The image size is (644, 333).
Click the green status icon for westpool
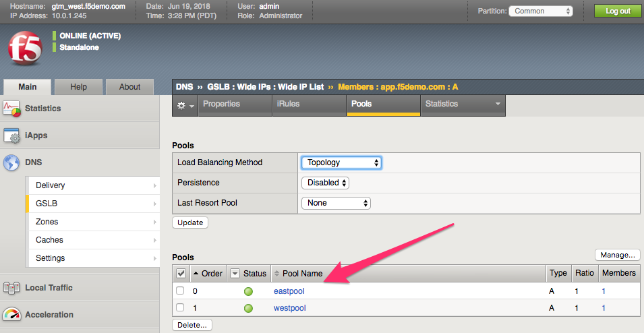248,308
